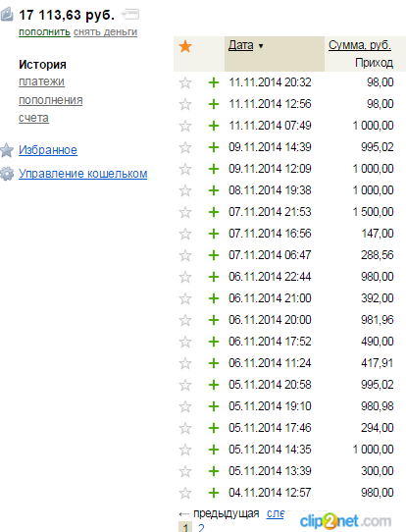Star the 09.11.2014 14:39 transaction
Screen dimensions: 406x532
coord(185,147)
